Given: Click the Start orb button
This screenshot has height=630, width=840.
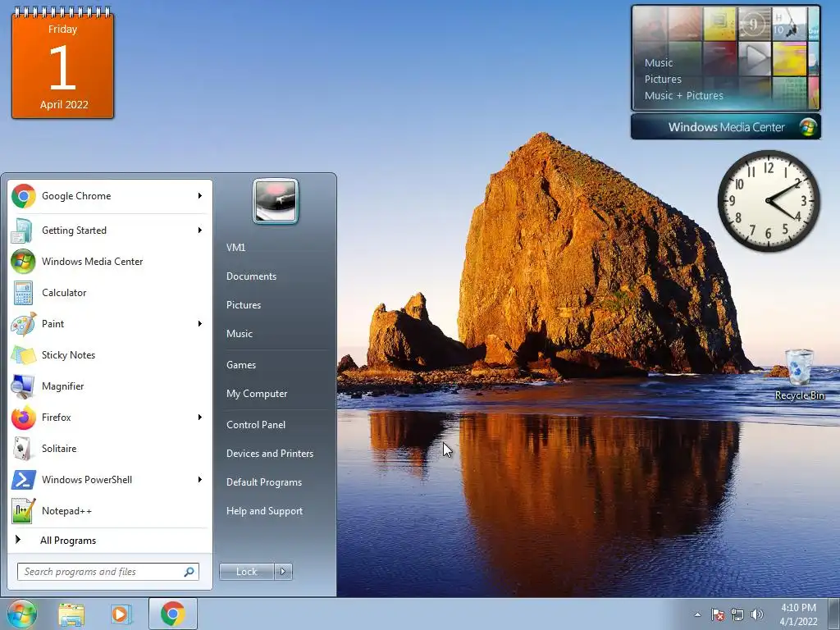Looking at the screenshot, I should (x=22, y=614).
